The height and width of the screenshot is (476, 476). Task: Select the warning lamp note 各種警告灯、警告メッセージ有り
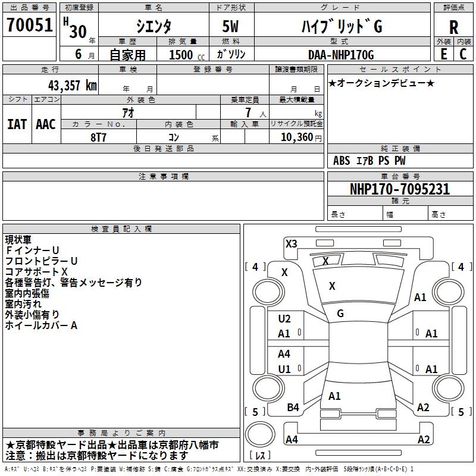pos(73,282)
